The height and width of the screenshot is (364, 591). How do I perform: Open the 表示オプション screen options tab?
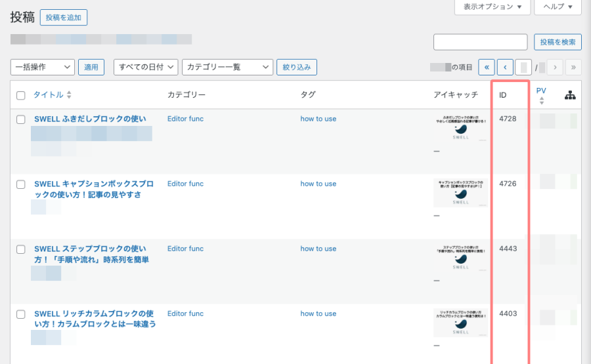coord(492,7)
